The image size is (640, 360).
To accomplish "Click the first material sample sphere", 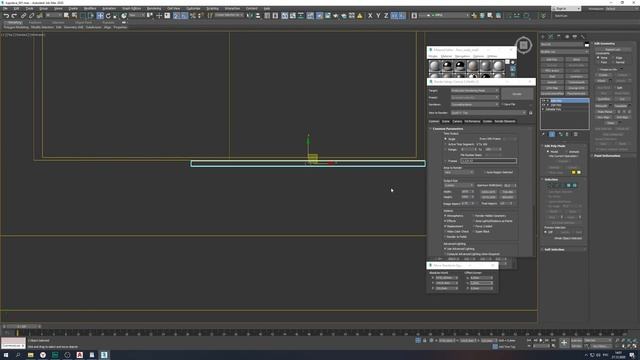I will [435, 66].
